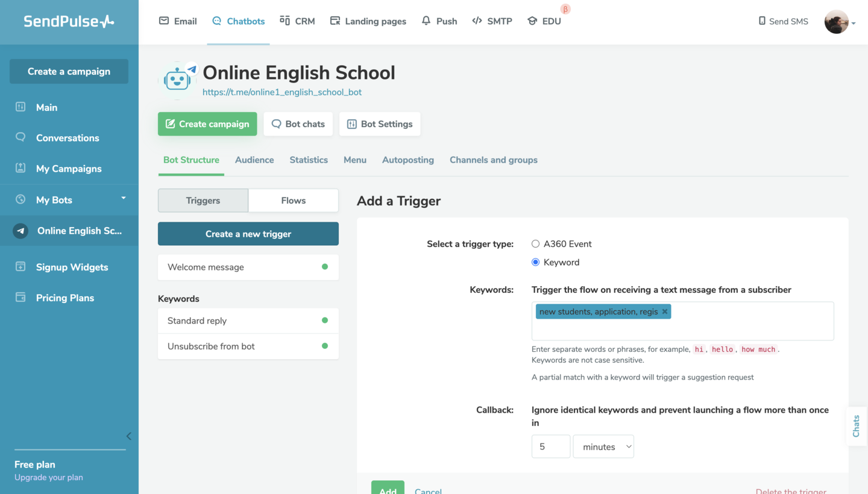Click Unsubscribe from bot green status dot
Image resolution: width=868 pixels, height=494 pixels.
325,346
